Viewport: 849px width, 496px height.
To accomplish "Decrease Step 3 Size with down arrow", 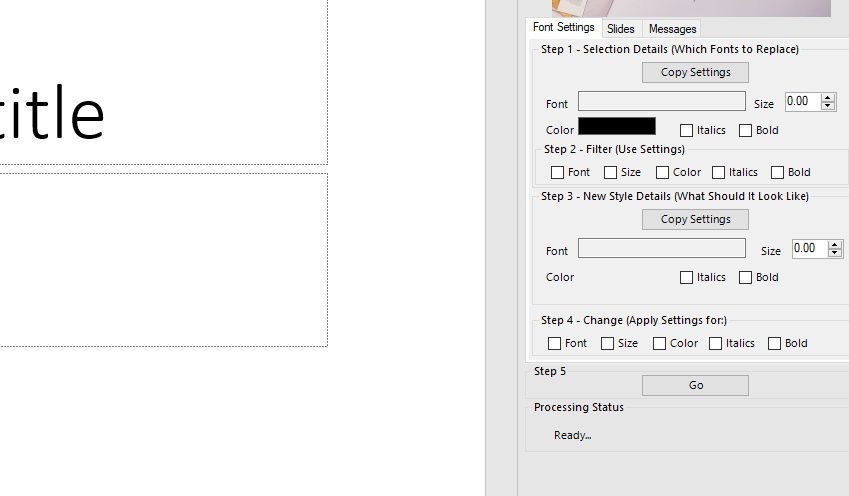I will click(x=835, y=253).
